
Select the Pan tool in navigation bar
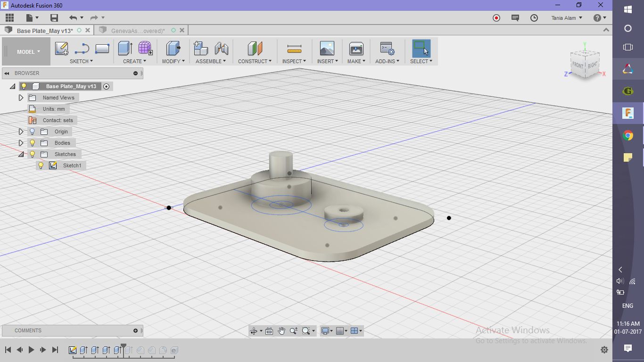coord(282,330)
